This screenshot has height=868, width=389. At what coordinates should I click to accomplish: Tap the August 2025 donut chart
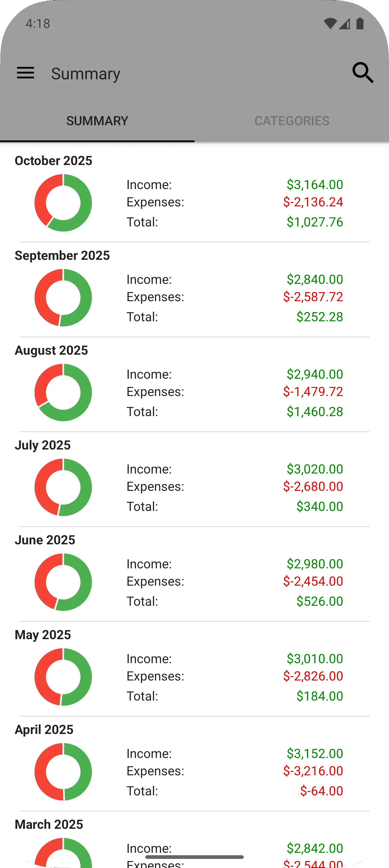63,393
